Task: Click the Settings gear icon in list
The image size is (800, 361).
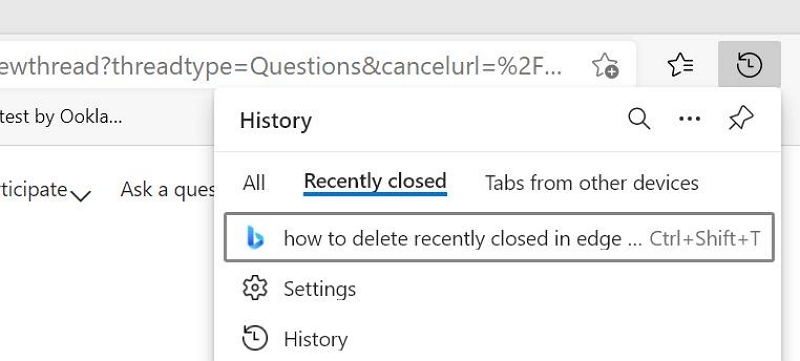Action: [x=254, y=289]
